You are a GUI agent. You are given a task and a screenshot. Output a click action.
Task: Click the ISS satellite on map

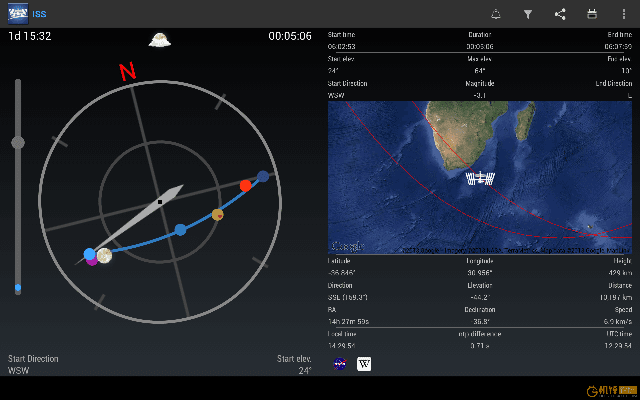pos(481,178)
